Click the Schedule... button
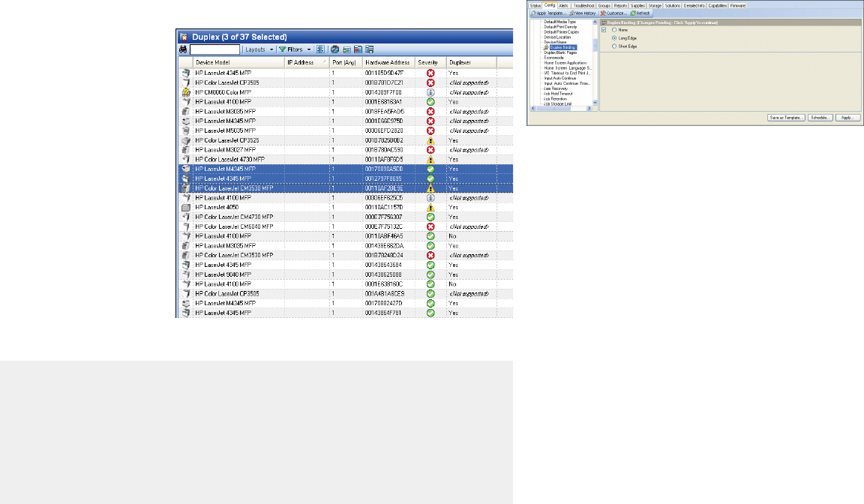The width and height of the screenshot is (864, 504). tap(820, 118)
